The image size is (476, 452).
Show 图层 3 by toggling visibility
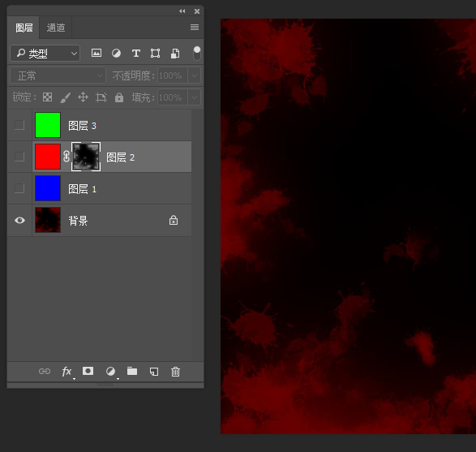coord(19,125)
